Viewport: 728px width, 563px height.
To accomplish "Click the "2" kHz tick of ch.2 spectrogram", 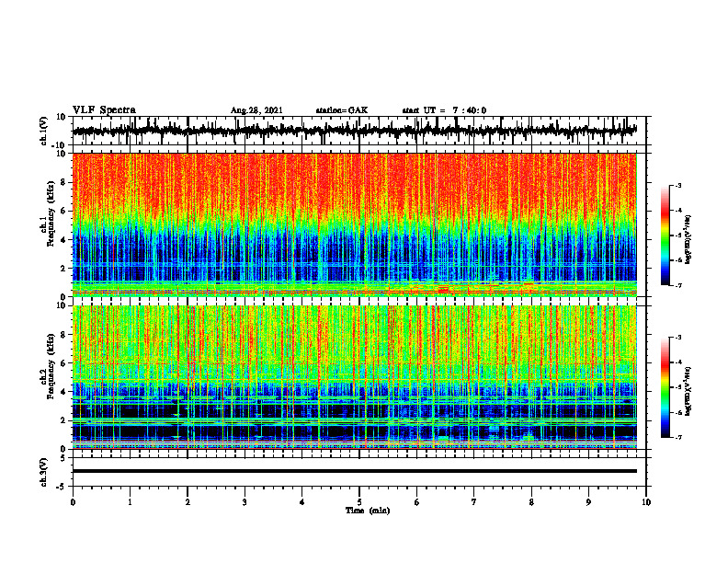I will [x=63, y=420].
